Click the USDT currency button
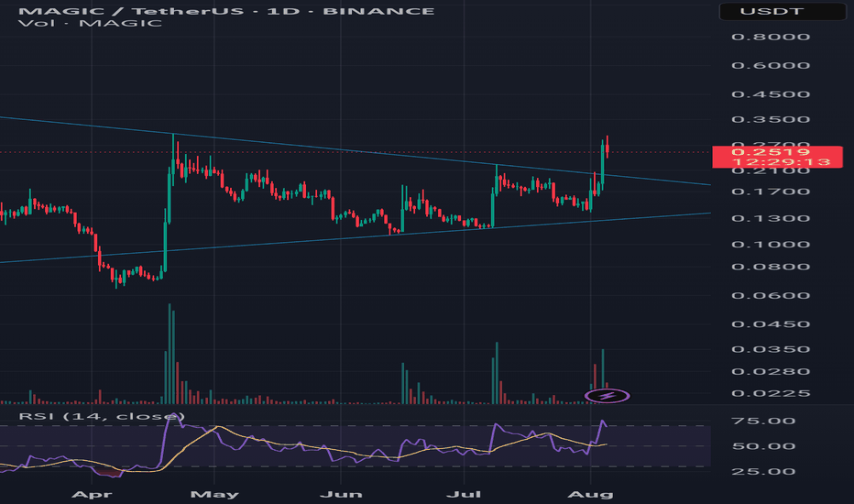Image resolution: width=854 pixels, height=504 pixels. click(783, 11)
